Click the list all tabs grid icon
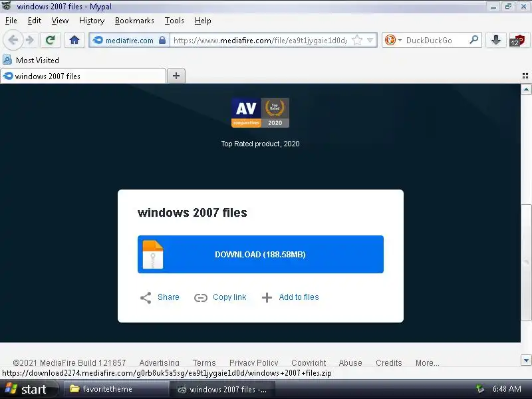The height and width of the screenshot is (399, 532). pos(525,76)
